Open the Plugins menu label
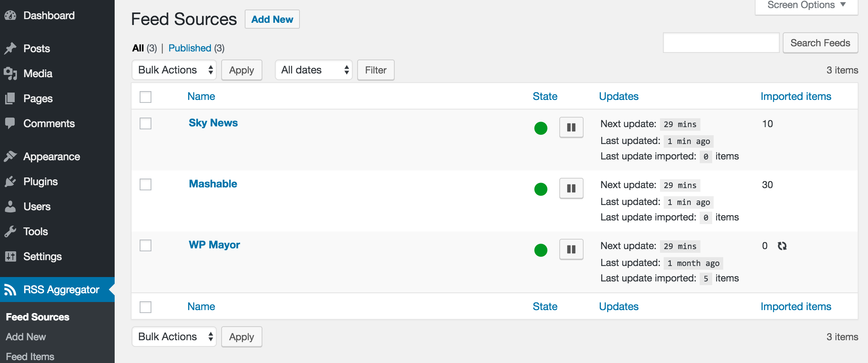This screenshot has width=868, height=363. (40, 181)
